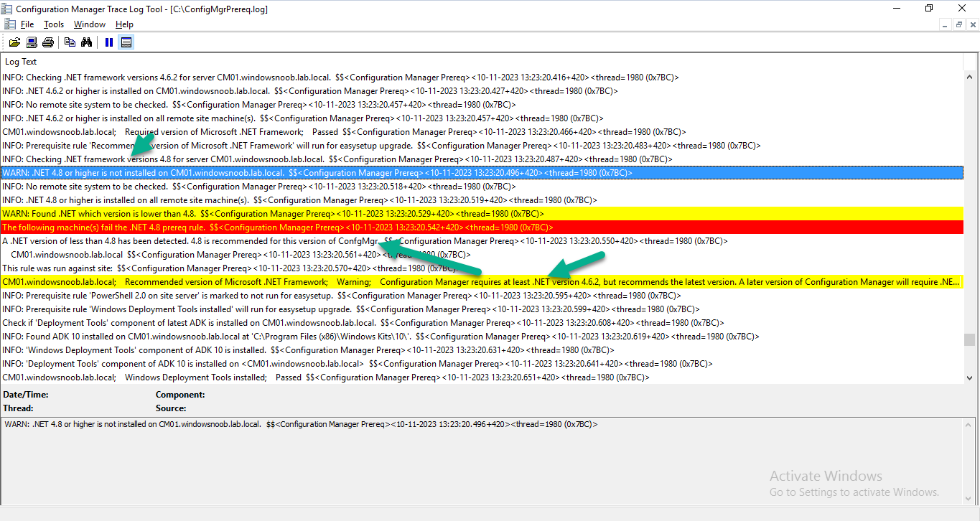This screenshot has height=521, width=980.
Task: Minimize the inner log document window
Action: (946, 24)
